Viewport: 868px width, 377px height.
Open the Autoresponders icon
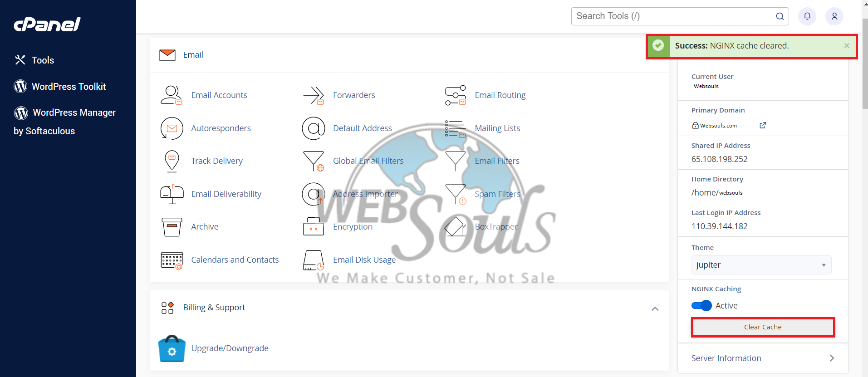172,128
